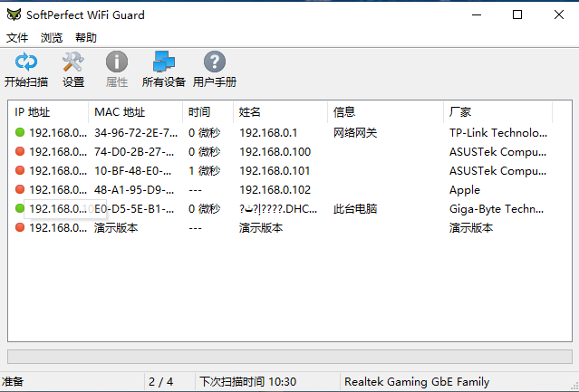This screenshot has height=392, width=579.
Task: Sort by the IP 地址 column header
Action: [x=48, y=112]
